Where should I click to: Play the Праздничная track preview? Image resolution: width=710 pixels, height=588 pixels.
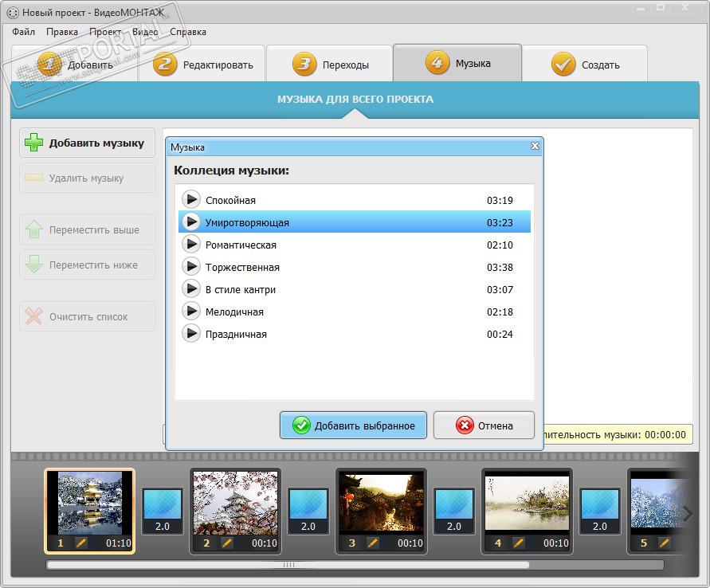click(x=191, y=333)
